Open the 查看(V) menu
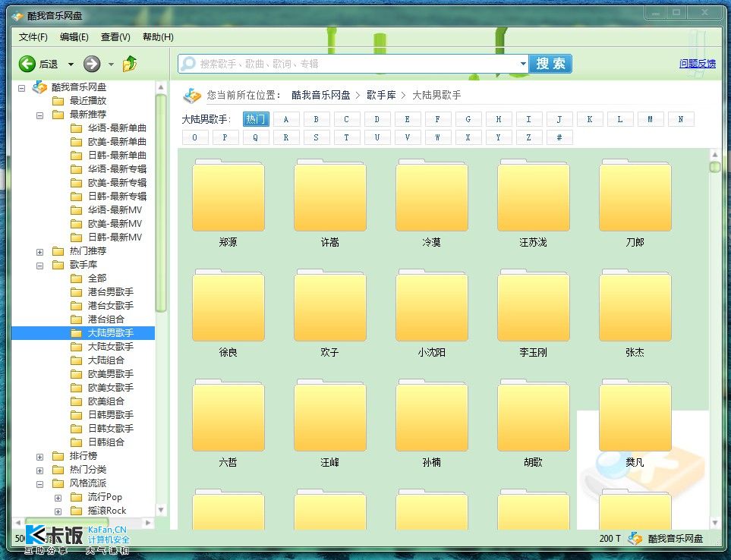The image size is (731, 560). click(x=115, y=37)
